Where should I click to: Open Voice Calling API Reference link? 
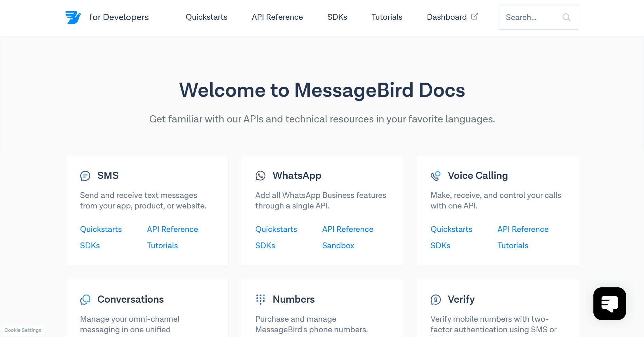pyautogui.click(x=523, y=229)
